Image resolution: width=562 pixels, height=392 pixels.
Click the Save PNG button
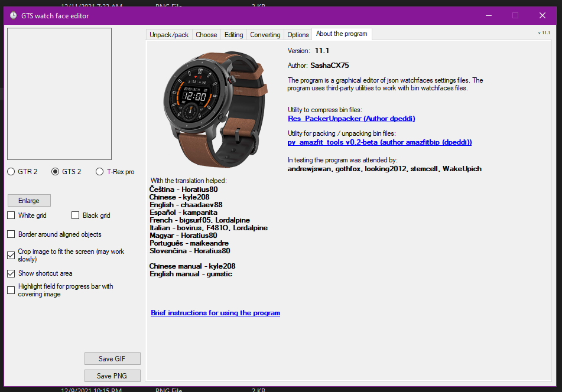coord(112,376)
